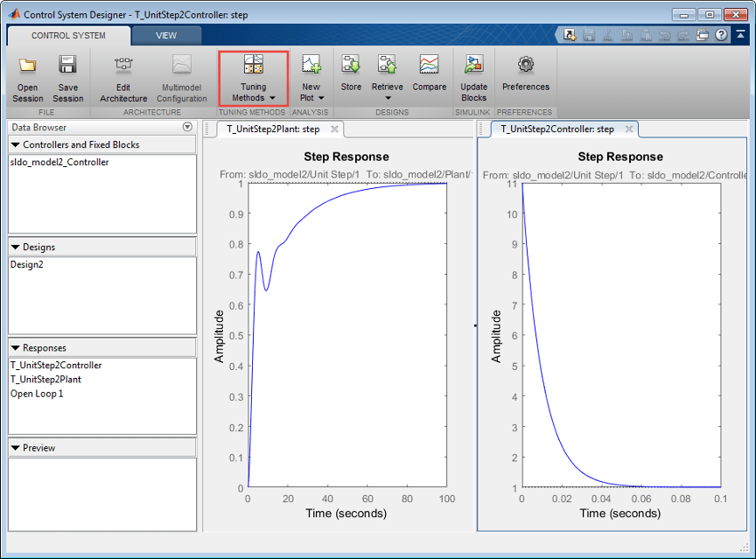Update Blocks in Simulink
Viewport: 756px width, 559px height.
pos(473,79)
